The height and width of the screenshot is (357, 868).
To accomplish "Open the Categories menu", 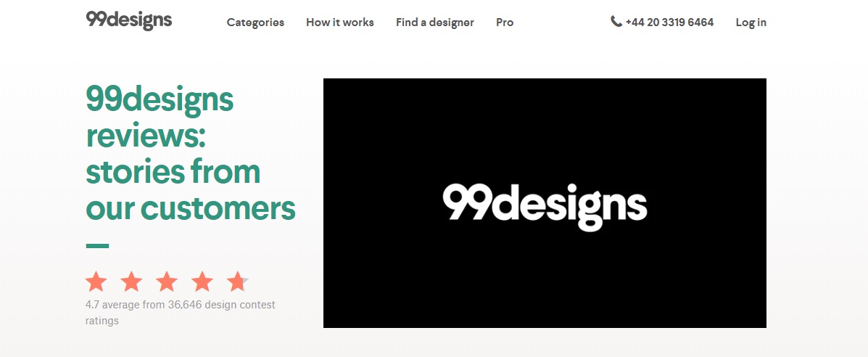I will click(x=255, y=22).
